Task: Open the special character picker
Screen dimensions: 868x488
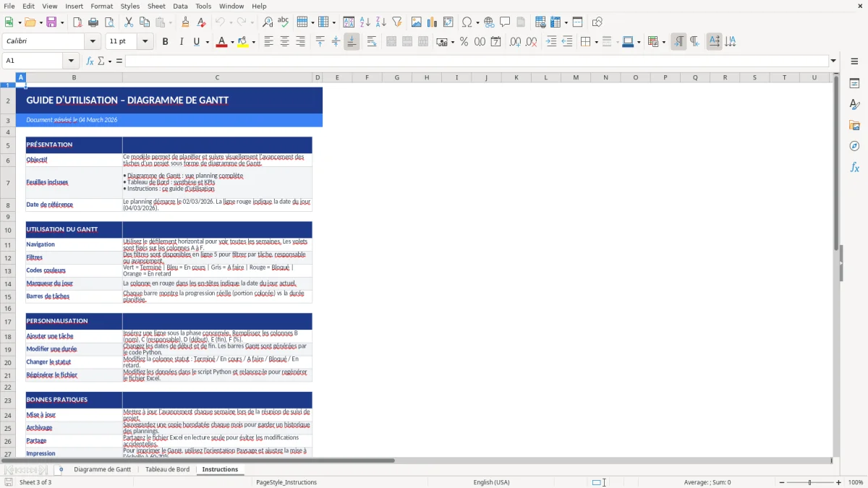Action: [467, 22]
